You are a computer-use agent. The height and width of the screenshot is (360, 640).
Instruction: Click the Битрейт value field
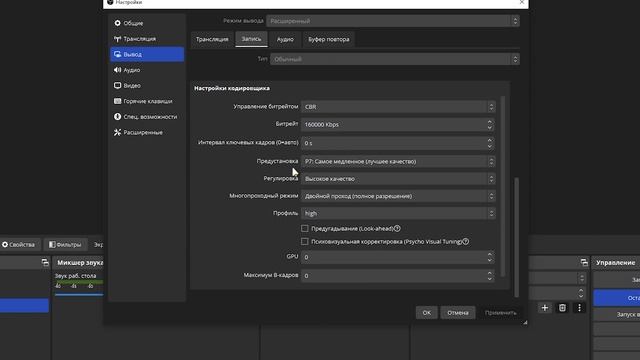pos(398,124)
